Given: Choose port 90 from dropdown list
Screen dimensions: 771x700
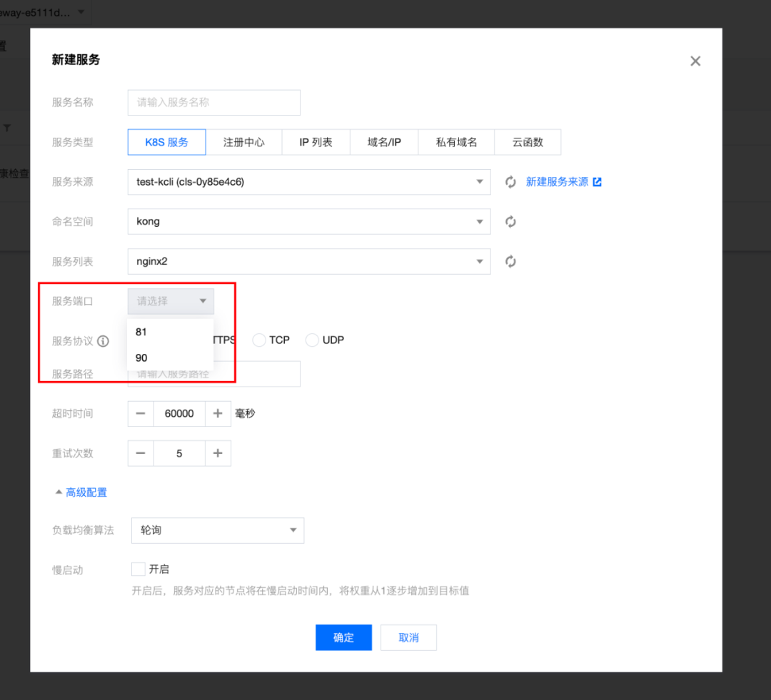Looking at the screenshot, I should [x=170, y=358].
